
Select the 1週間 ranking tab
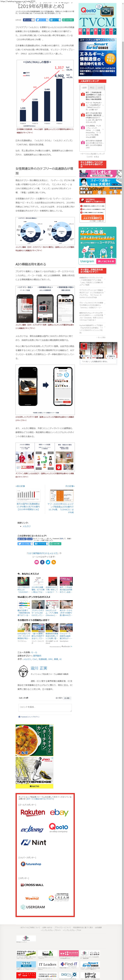pos(84,87)
